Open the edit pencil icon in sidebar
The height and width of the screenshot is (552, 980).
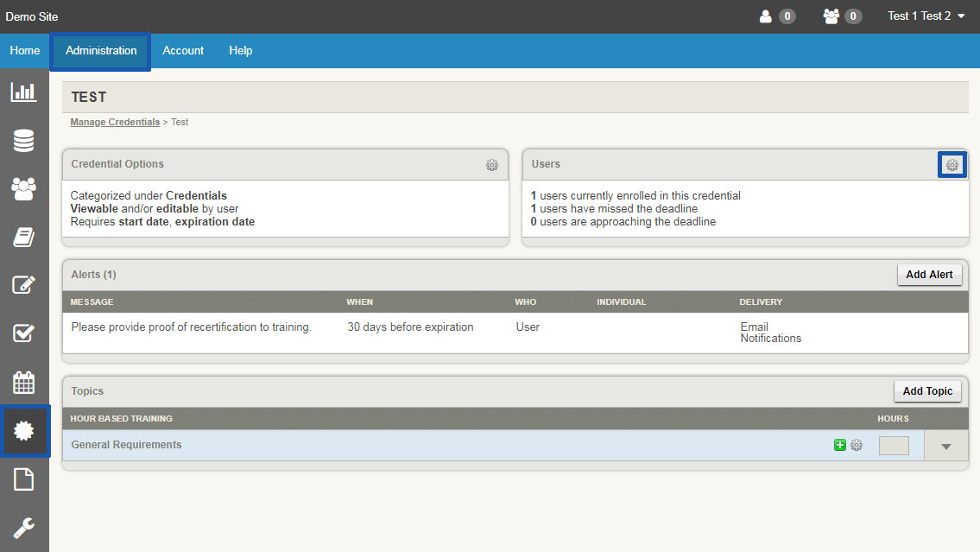pyautogui.click(x=23, y=285)
